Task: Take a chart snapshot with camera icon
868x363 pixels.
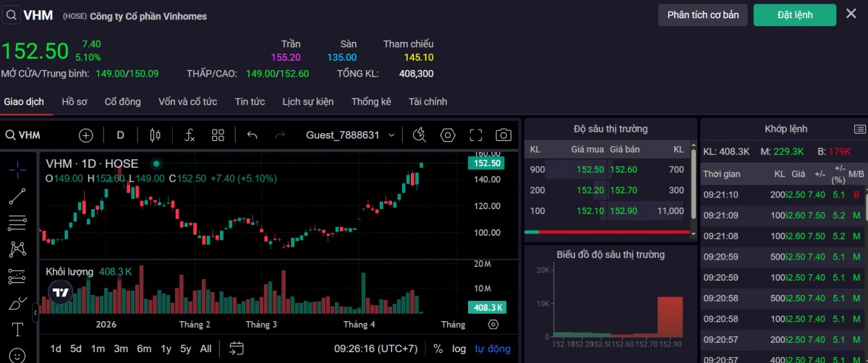Action: click(503, 135)
